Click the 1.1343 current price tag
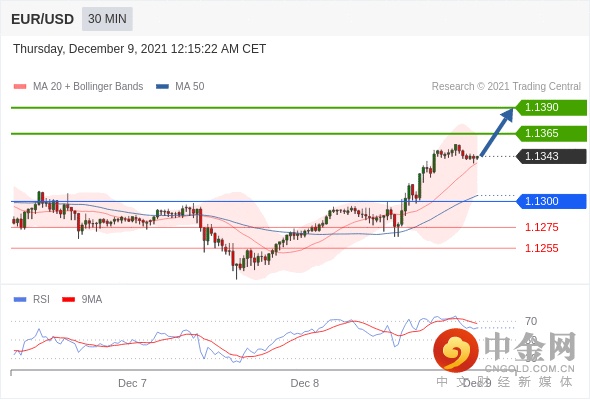The width and height of the screenshot is (590, 400). [551, 157]
